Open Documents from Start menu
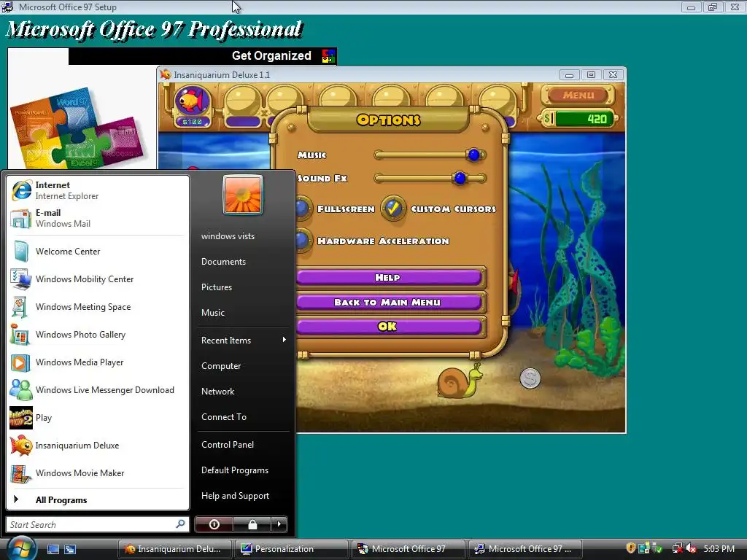Image resolution: width=747 pixels, height=560 pixels. 223,262
